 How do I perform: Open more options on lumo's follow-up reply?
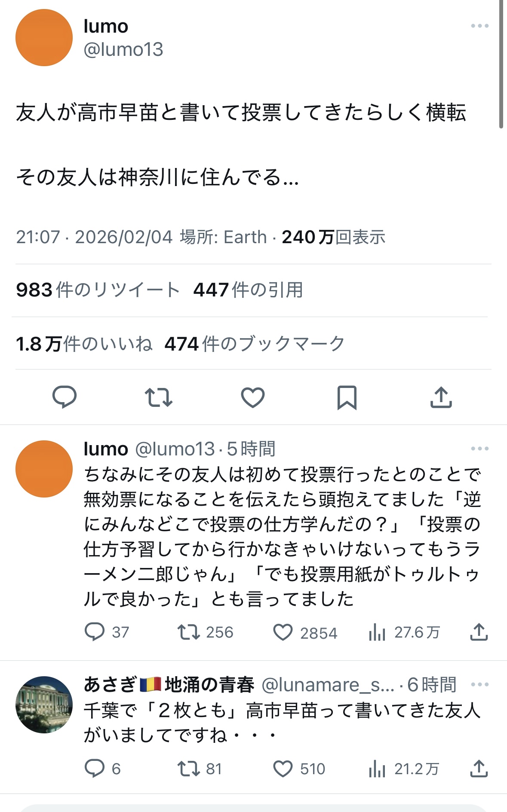tap(479, 449)
